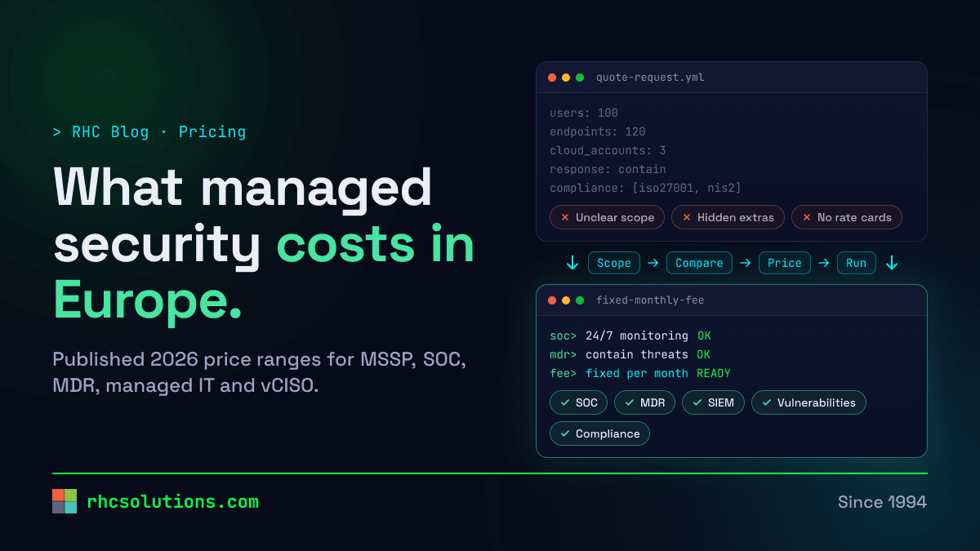
Task: Click the 'soc> 24/7 monitoring OK' line
Action: pos(630,335)
